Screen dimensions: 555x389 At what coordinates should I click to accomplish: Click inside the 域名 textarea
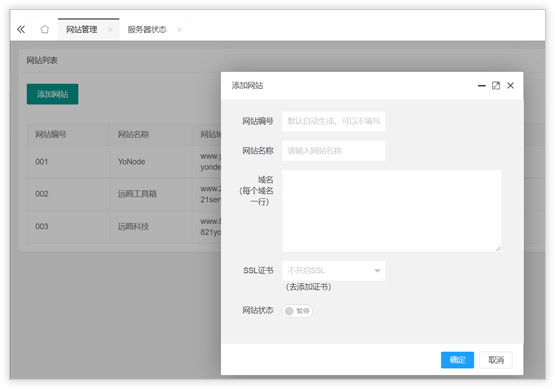pyautogui.click(x=391, y=211)
